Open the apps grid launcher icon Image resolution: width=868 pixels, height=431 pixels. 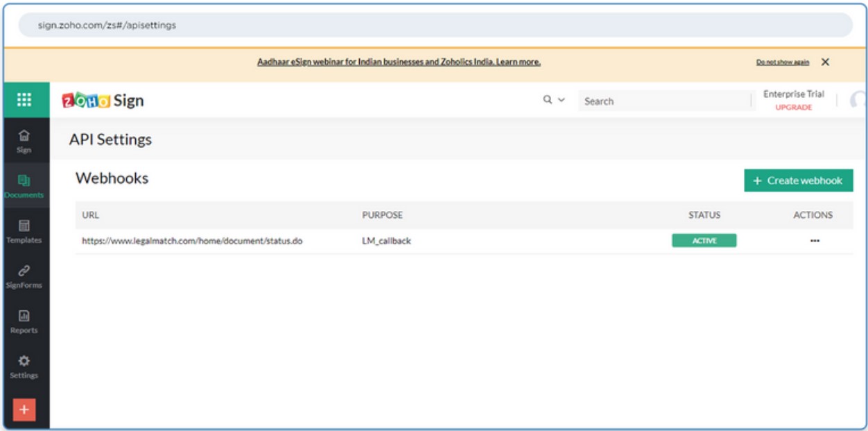[24, 101]
